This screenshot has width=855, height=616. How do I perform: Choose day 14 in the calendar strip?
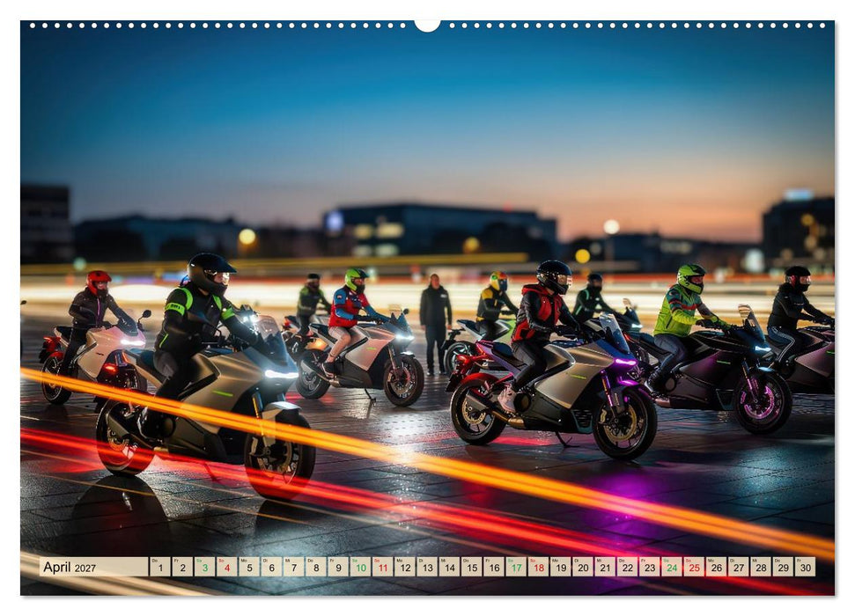point(450,567)
